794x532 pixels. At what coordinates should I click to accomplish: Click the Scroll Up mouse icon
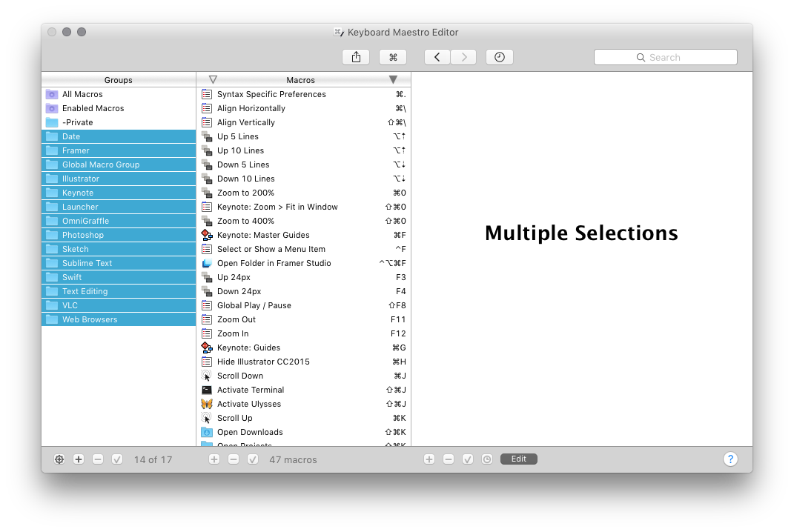(x=207, y=418)
